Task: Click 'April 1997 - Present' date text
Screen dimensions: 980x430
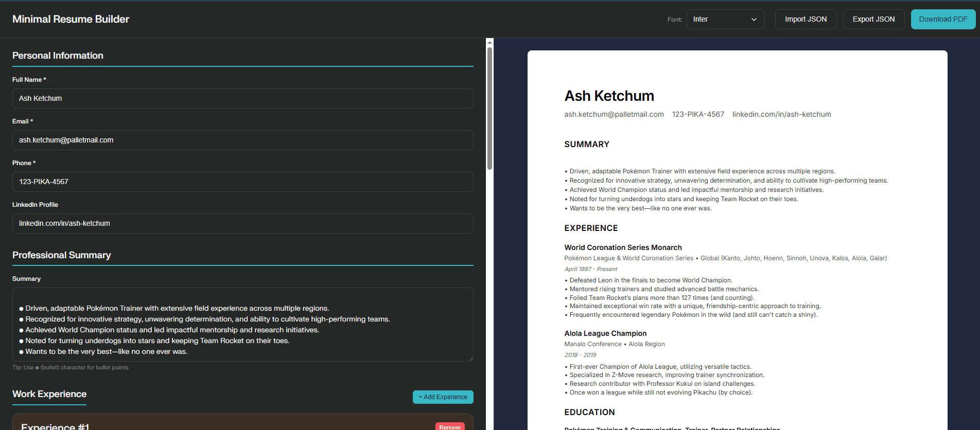Action: tap(590, 269)
